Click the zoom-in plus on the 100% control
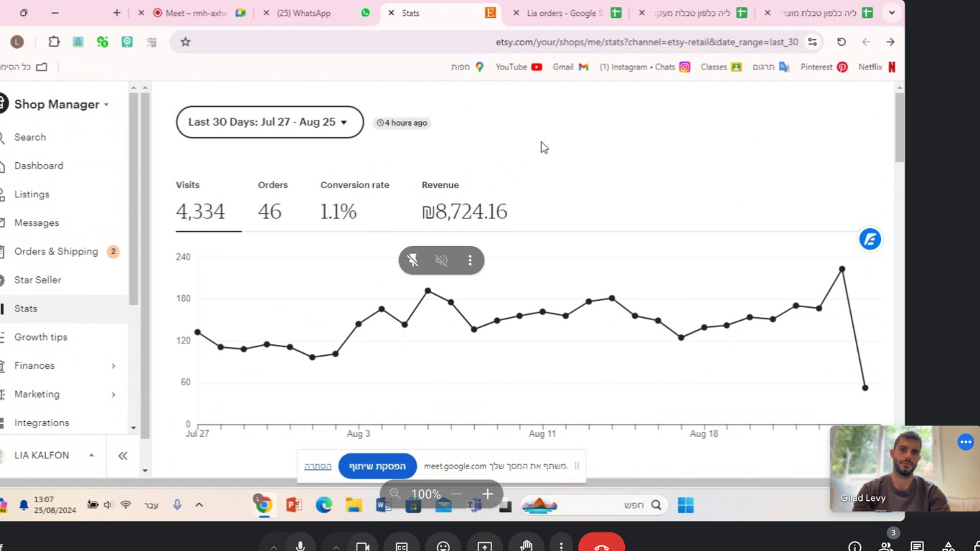The width and height of the screenshot is (980, 551). pyautogui.click(x=487, y=494)
